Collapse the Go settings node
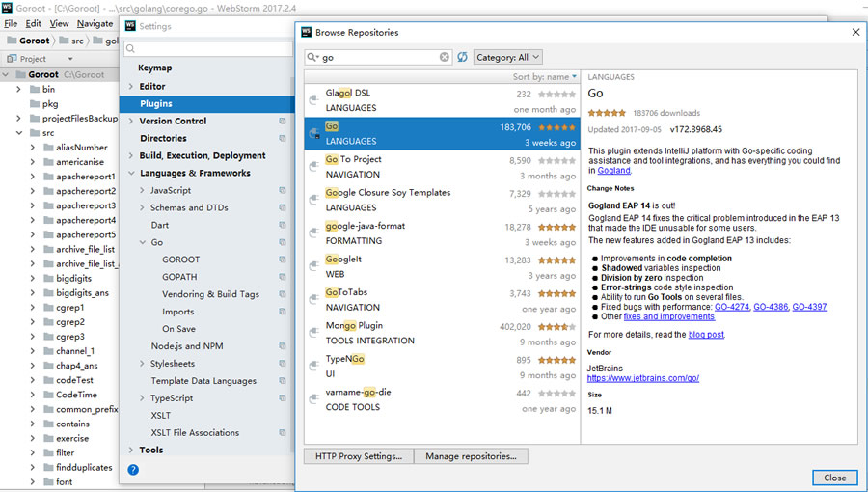Screen dimensions: 868x492 (142, 243)
